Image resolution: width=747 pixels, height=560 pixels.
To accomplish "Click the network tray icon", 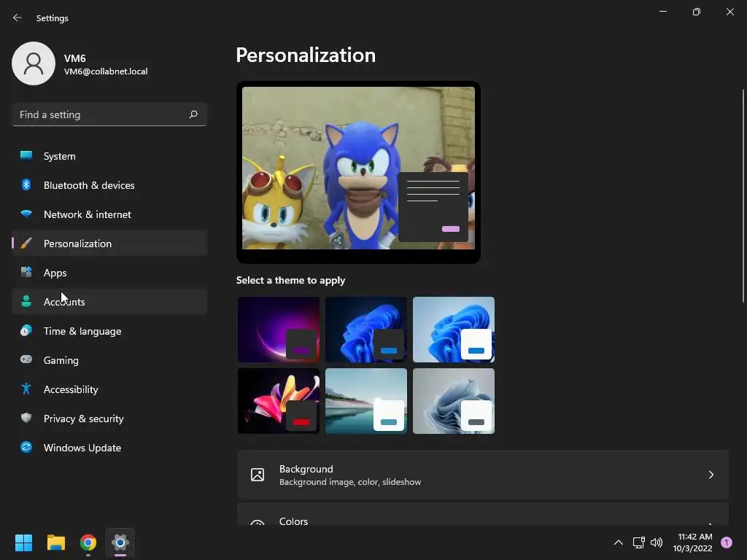I will click(x=638, y=542).
